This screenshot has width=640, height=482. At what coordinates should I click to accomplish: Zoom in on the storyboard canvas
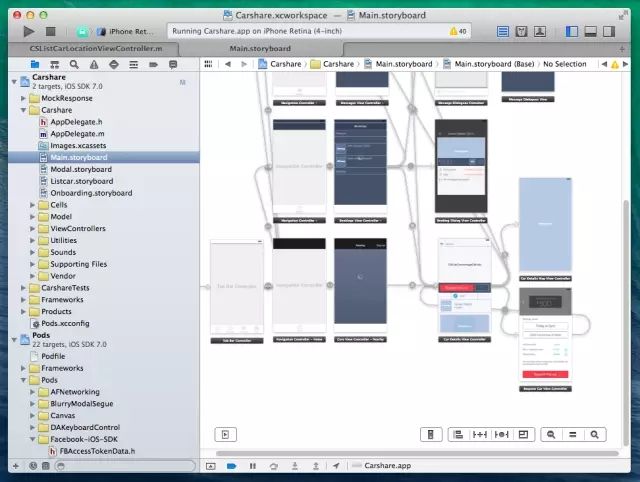pos(596,435)
